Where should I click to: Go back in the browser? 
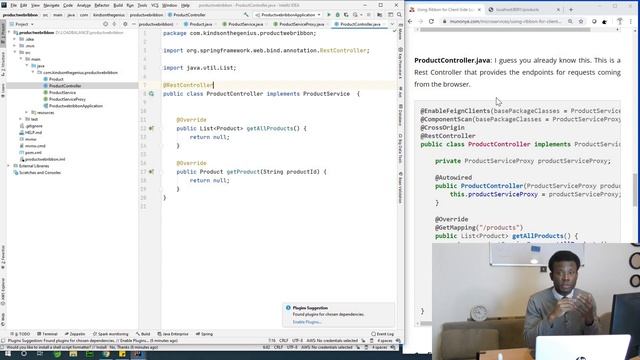[x=410, y=21]
